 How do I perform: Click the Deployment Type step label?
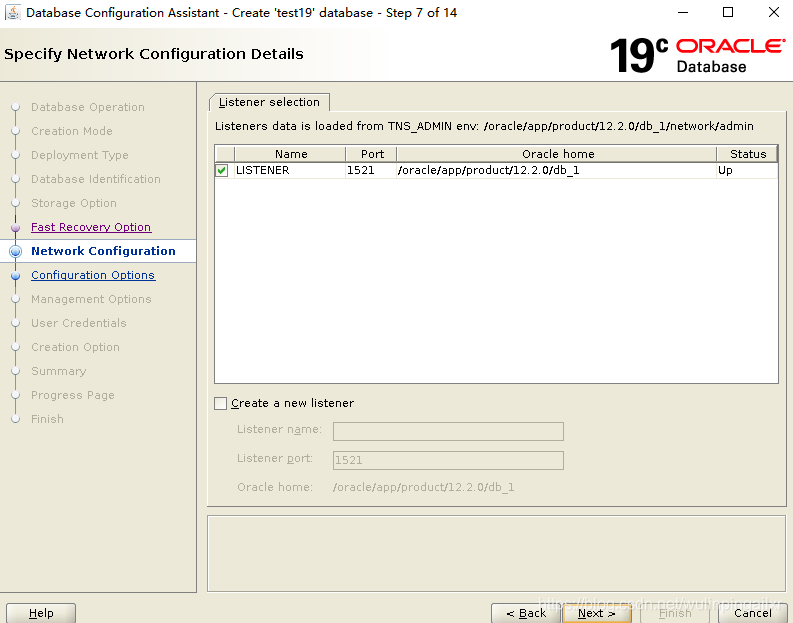point(79,155)
